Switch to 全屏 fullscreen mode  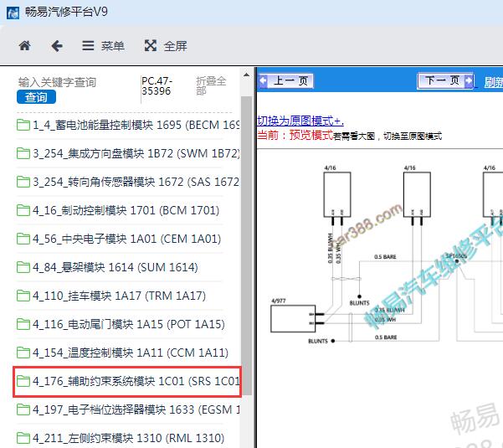166,46
